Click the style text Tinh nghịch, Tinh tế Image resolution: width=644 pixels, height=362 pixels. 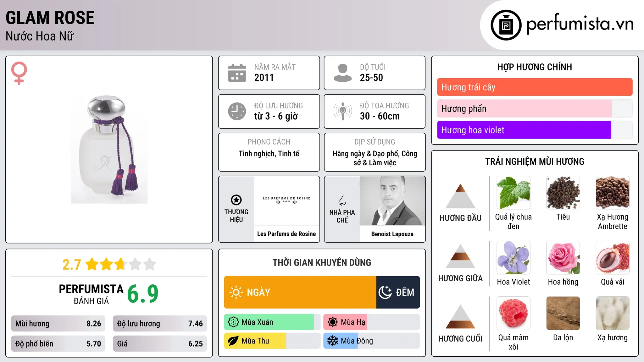click(269, 154)
